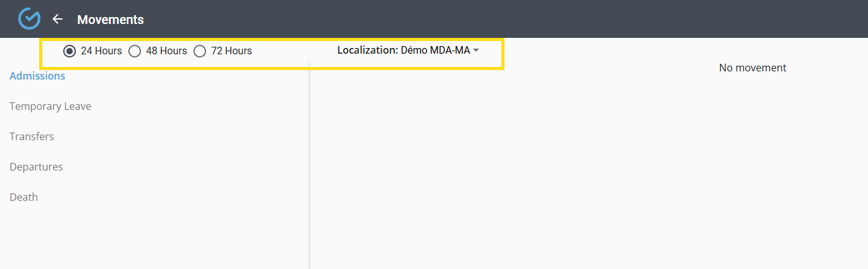868x269 pixels.
Task: Open the Démo MDA-MA localization dropdown
Action: (x=435, y=50)
